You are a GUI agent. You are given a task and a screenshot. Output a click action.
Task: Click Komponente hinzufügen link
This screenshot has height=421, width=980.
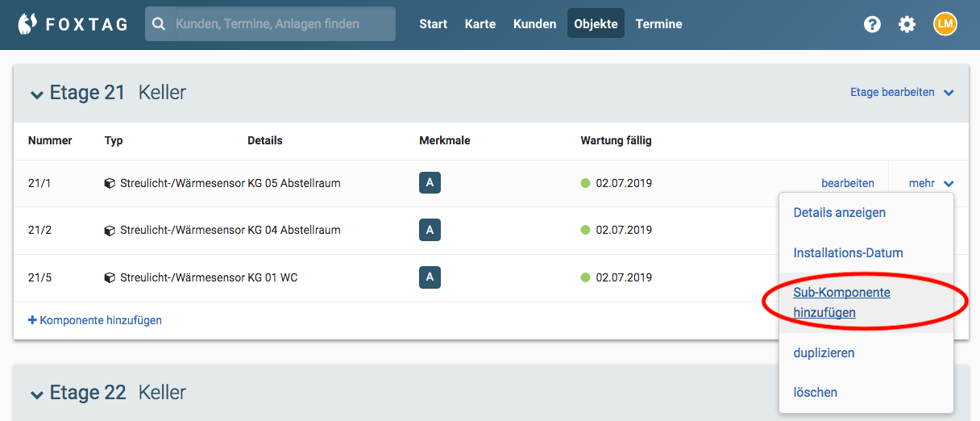(95, 320)
